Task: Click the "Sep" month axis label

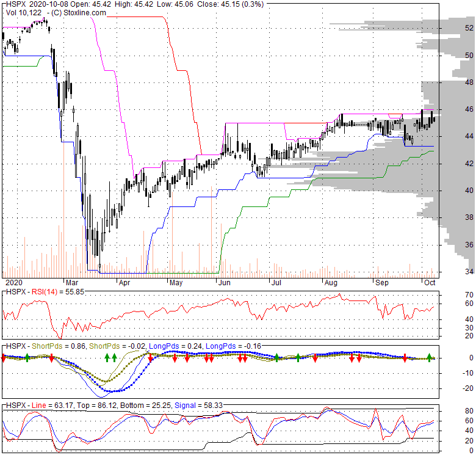Action: pyautogui.click(x=382, y=283)
